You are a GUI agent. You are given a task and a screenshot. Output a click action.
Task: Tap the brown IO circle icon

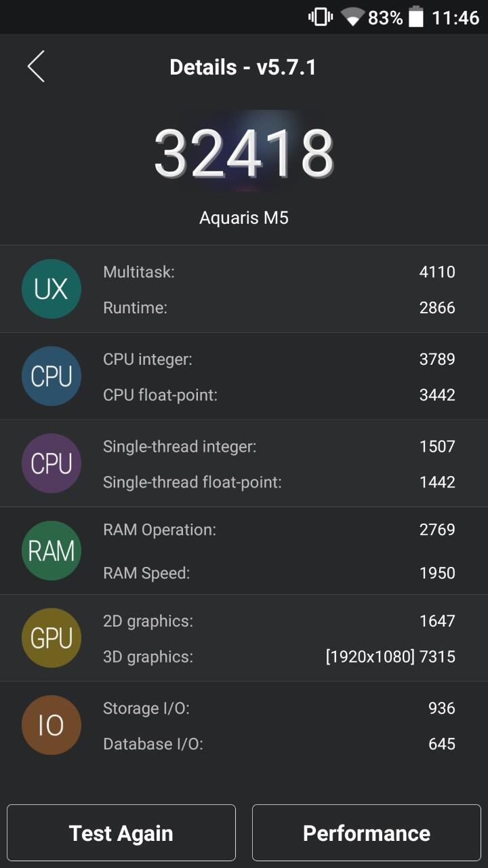click(52, 725)
